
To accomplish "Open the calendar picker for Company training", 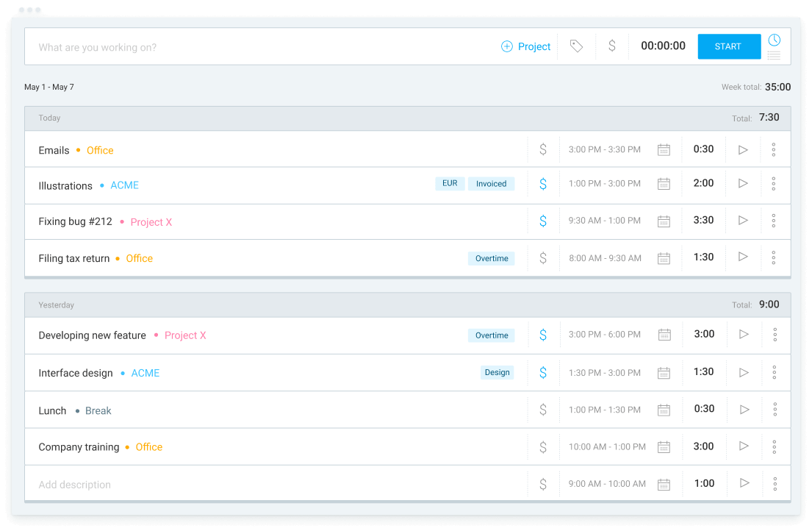I will point(664,446).
